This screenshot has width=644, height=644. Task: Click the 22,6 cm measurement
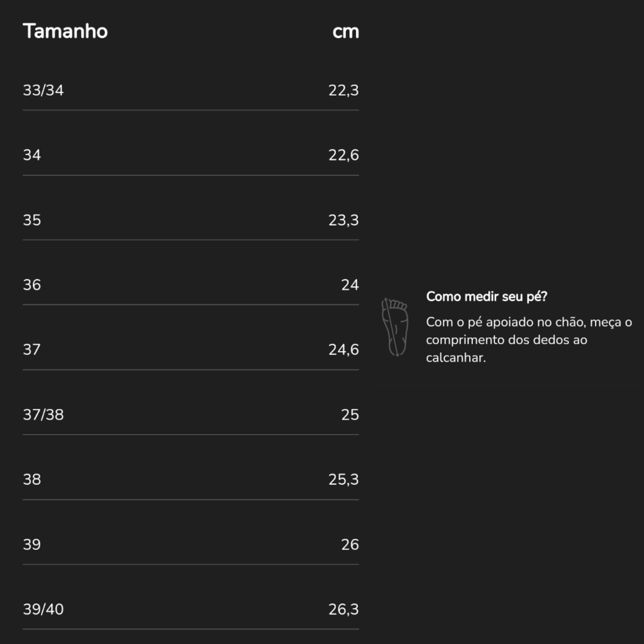(x=343, y=155)
